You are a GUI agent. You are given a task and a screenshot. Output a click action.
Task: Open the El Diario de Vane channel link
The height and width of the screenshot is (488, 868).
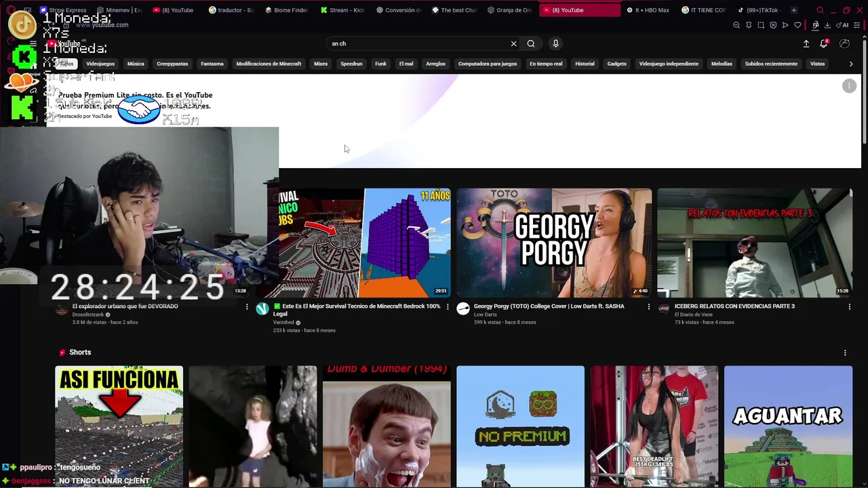(693, 314)
